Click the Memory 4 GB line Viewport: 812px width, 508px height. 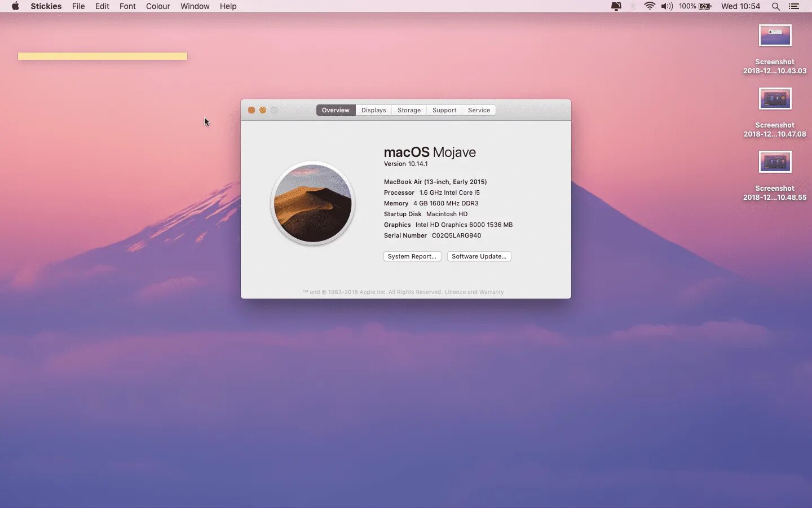(431, 203)
